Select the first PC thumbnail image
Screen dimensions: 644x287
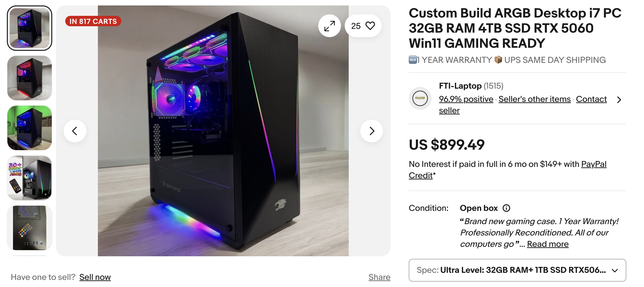[x=30, y=28]
